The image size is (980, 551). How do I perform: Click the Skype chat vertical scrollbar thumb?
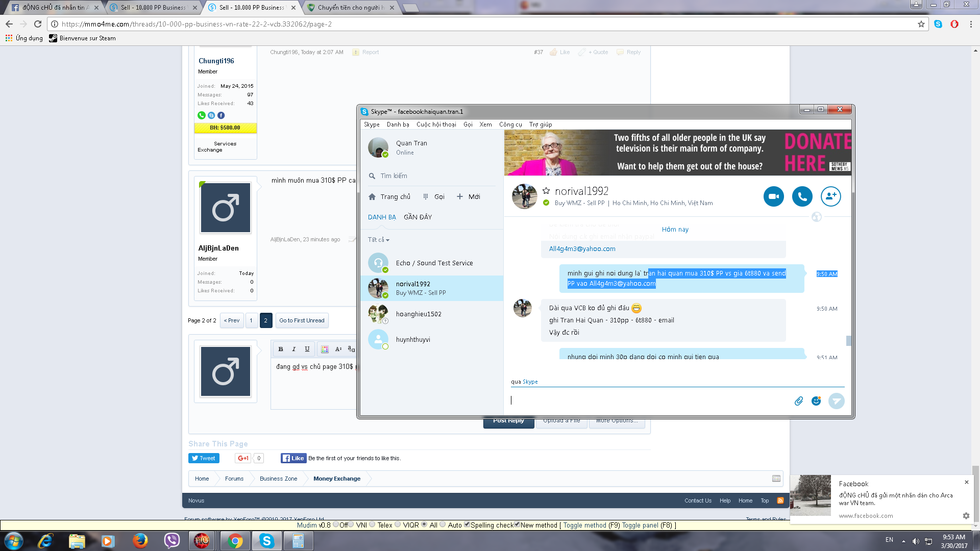848,340
